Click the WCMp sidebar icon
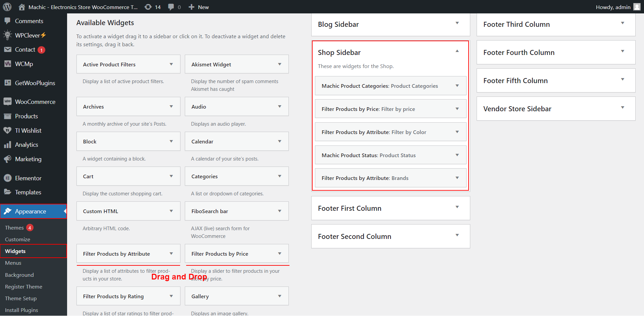Viewport: 644px width, 316px height. (x=7, y=64)
